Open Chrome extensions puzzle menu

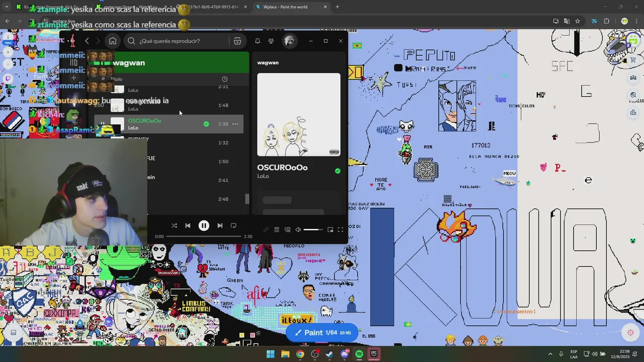tap(606, 21)
